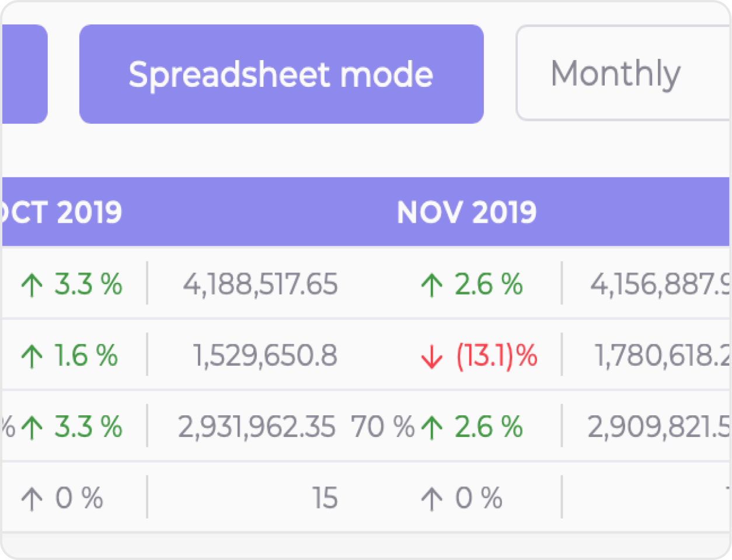This screenshot has height=560, width=732.
Task: Click green up arrow beside NOV 2.6 % third row
Action: (x=431, y=428)
